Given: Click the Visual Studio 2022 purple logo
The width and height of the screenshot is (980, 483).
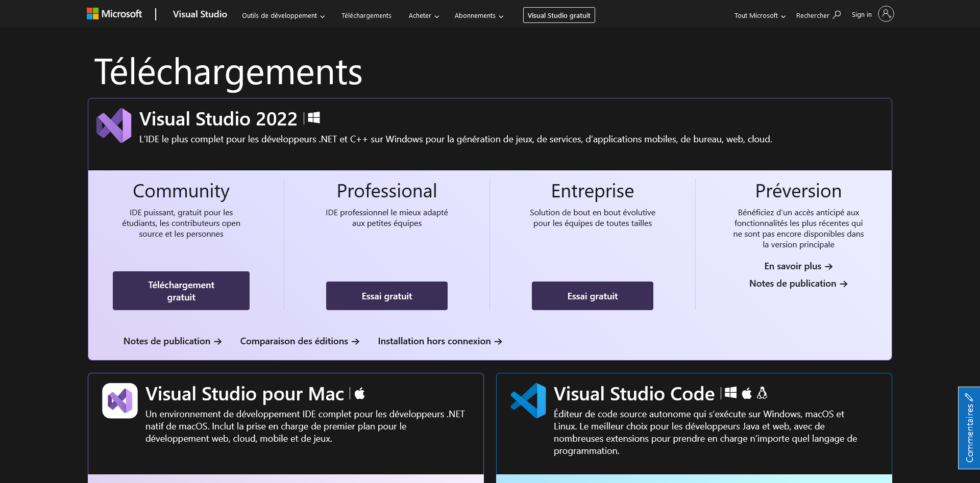Looking at the screenshot, I should (x=114, y=125).
